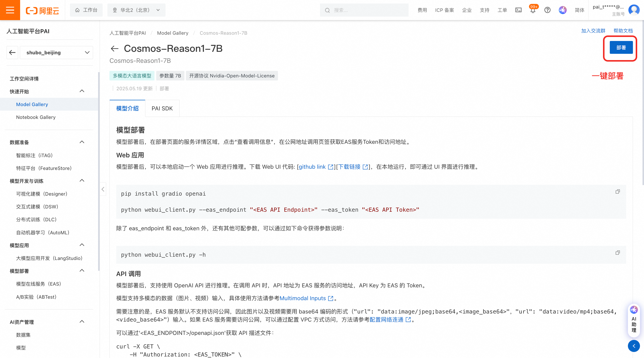Screen dimensions: 644x358
Task: Click 工单 in the top menu bar
Action: tap(502, 10)
